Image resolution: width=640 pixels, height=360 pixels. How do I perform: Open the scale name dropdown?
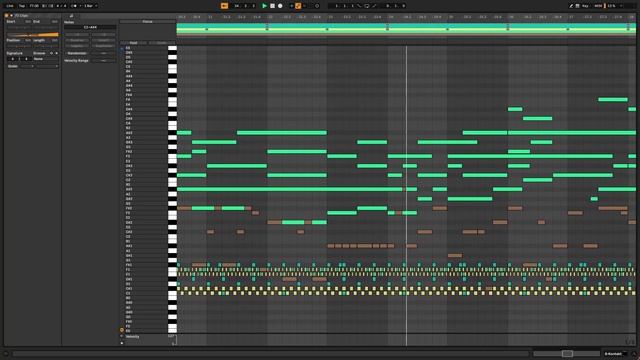tap(46, 66)
